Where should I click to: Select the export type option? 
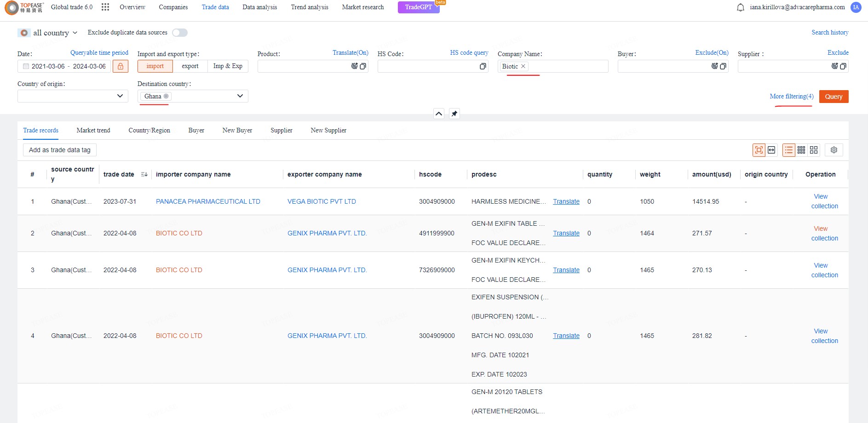click(190, 66)
